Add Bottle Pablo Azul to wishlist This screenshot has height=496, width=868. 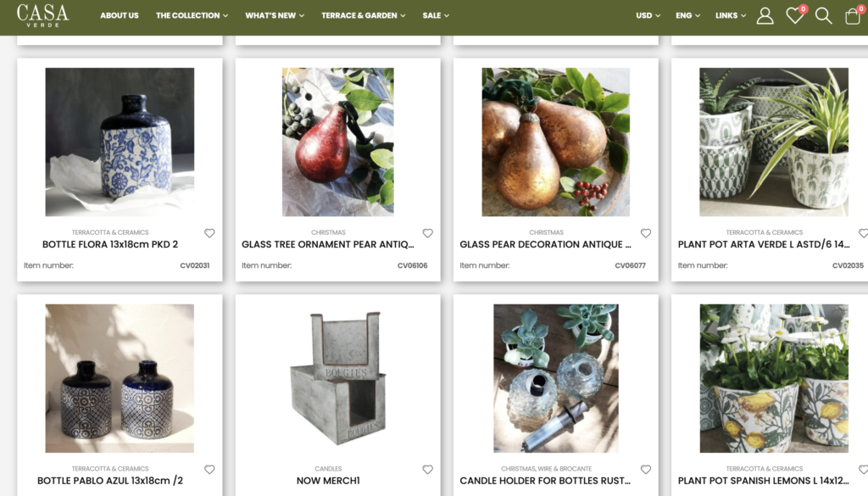(x=209, y=470)
